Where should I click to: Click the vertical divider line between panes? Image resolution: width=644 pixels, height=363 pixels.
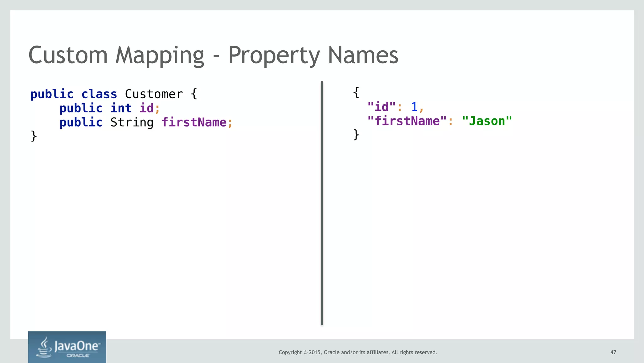(322, 203)
